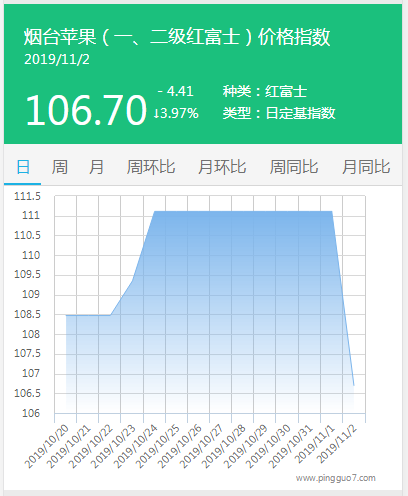Image resolution: width=408 pixels, height=496 pixels.
Task: Click the date 2019/11/2 under the title
Action: coord(57,60)
